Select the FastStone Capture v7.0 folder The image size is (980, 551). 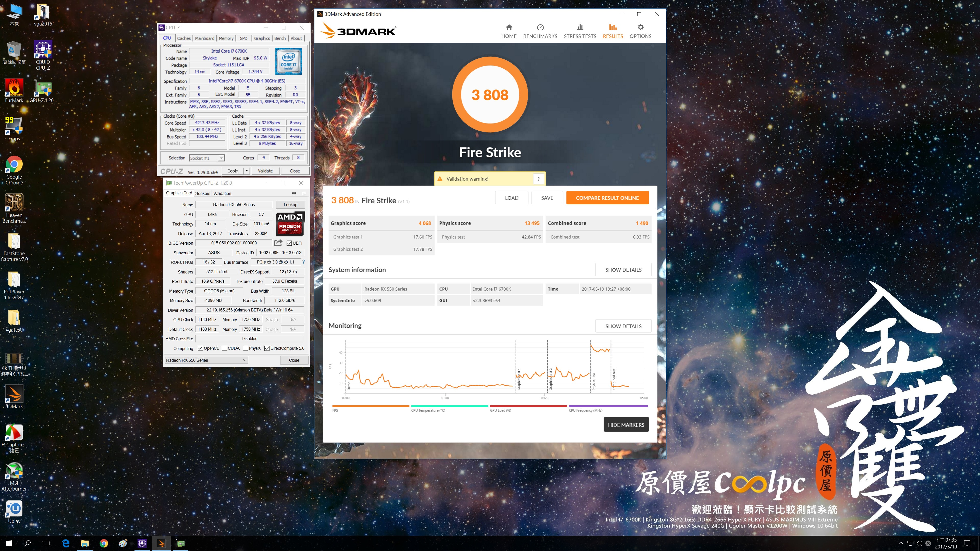click(14, 247)
